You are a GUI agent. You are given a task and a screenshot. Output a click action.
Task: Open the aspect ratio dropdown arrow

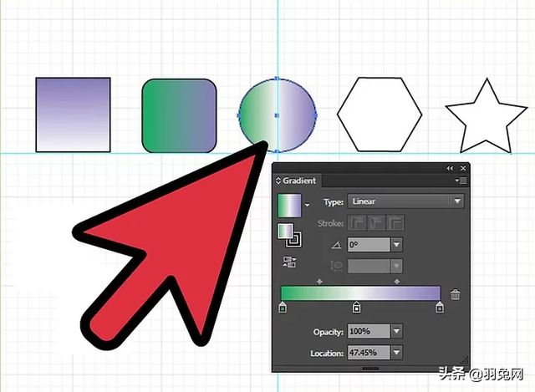pos(396,266)
